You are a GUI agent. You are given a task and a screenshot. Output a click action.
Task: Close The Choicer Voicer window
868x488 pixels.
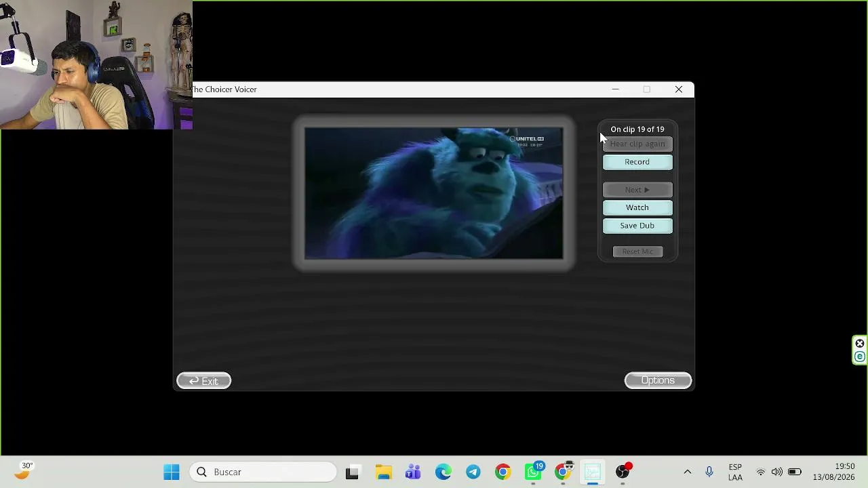679,89
